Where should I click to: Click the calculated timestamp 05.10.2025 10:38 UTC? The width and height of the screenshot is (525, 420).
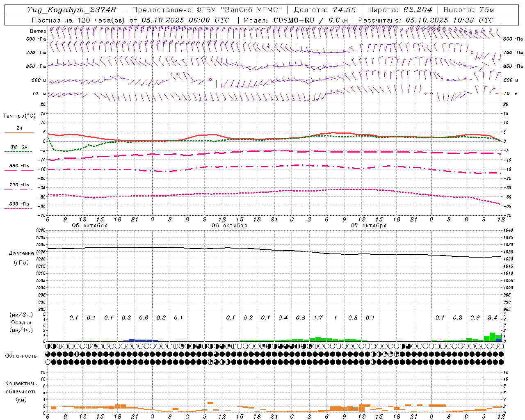pos(450,20)
